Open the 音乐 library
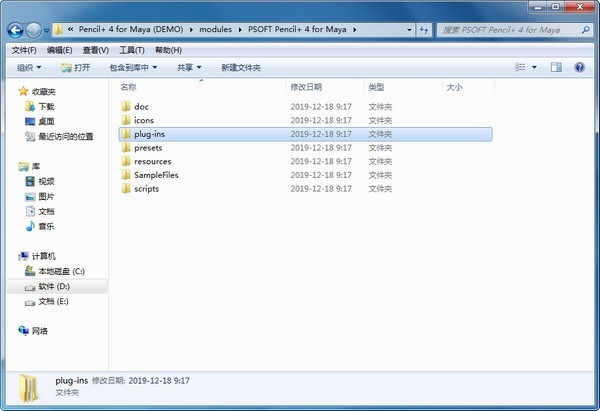The width and height of the screenshot is (600, 411). click(46, 227)
